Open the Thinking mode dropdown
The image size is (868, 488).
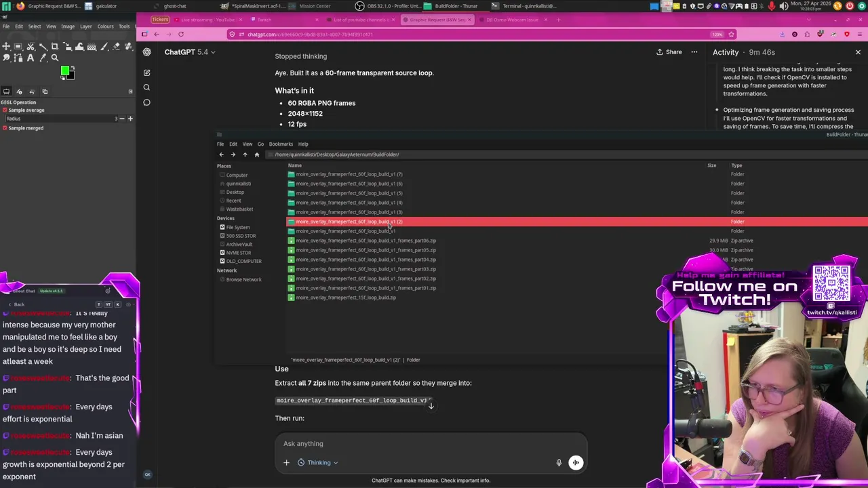coord(318,462)
